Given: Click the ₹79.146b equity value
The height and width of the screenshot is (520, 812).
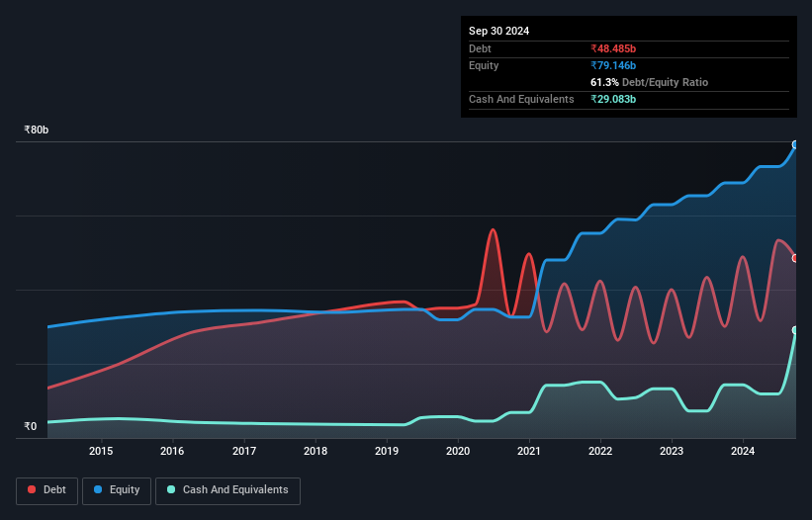Looking at the screenshot, I should (613, 65).
